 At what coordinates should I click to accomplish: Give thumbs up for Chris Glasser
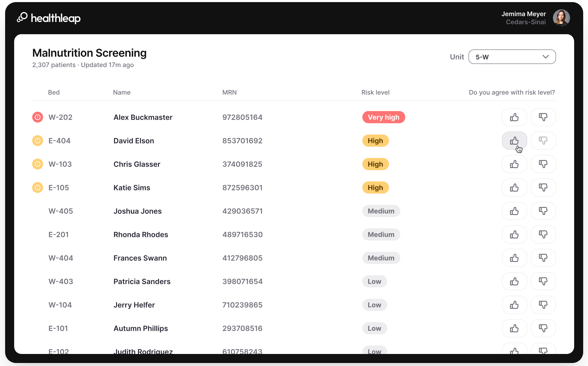(514, 164)
